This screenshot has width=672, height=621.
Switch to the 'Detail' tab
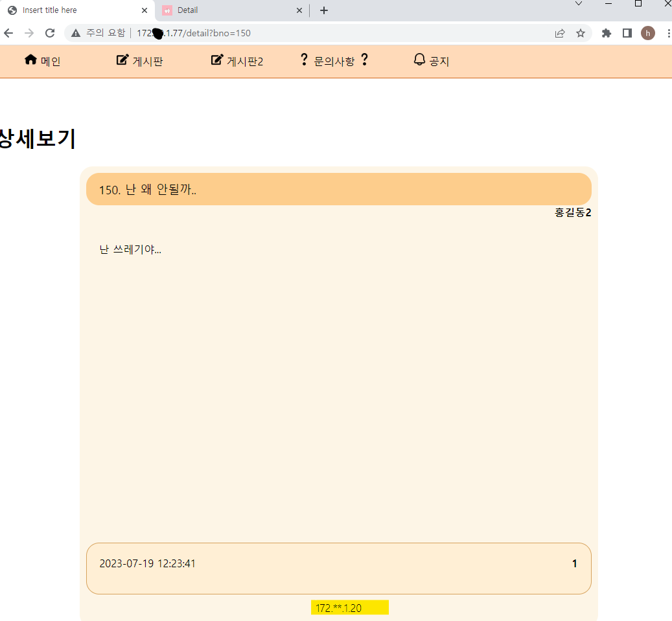point(231,10)
